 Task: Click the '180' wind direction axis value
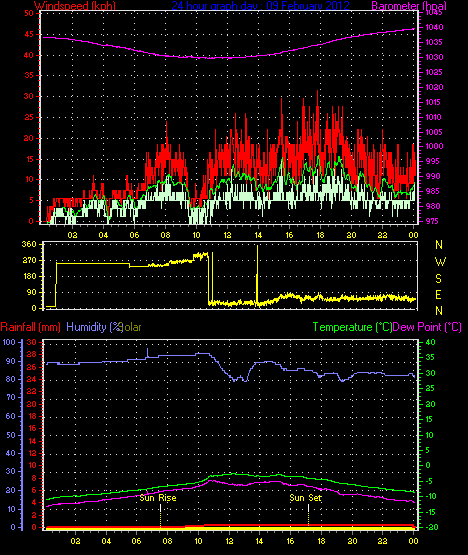click(29, 276)
